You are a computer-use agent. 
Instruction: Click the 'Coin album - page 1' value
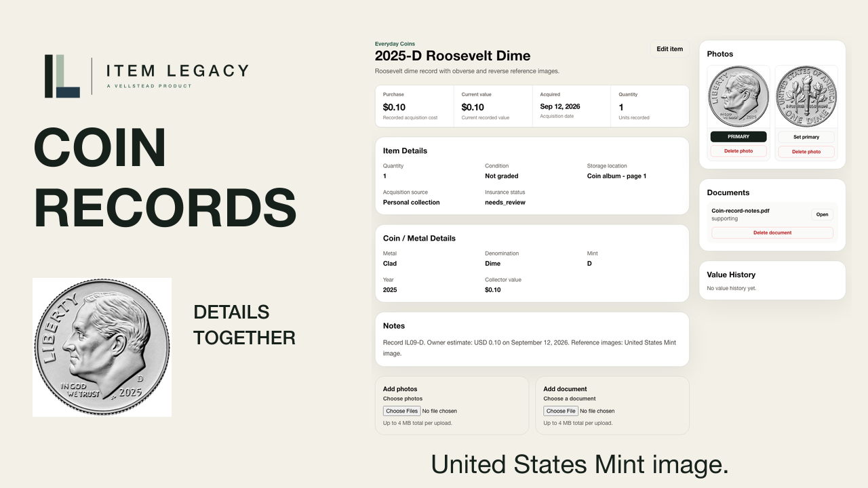click(616, 176)
